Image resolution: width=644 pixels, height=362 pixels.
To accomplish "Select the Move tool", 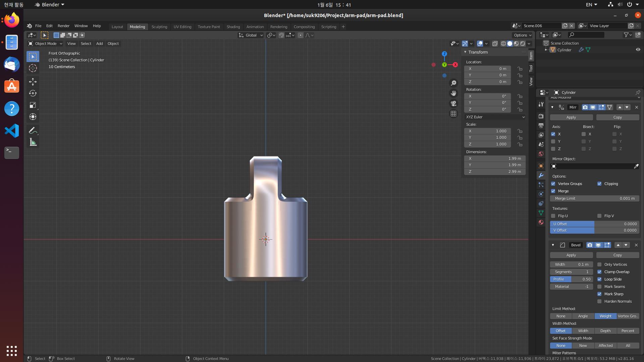I will (33, 82).
